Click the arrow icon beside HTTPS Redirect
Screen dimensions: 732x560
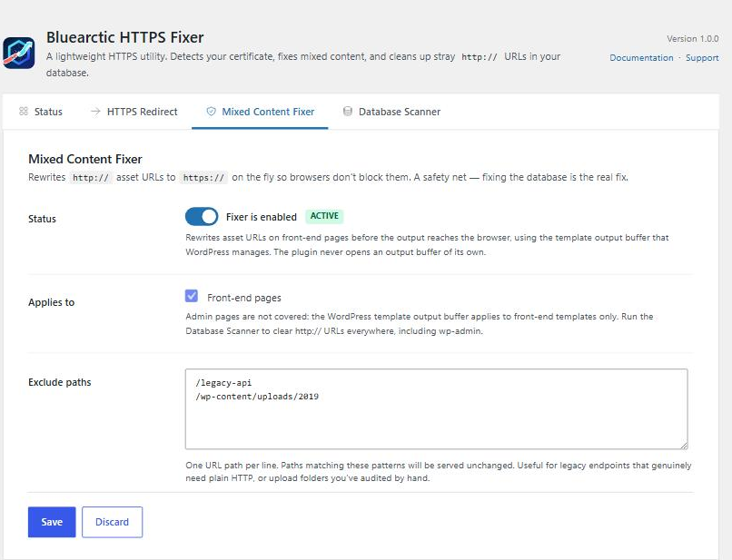[x=95, y=111]
